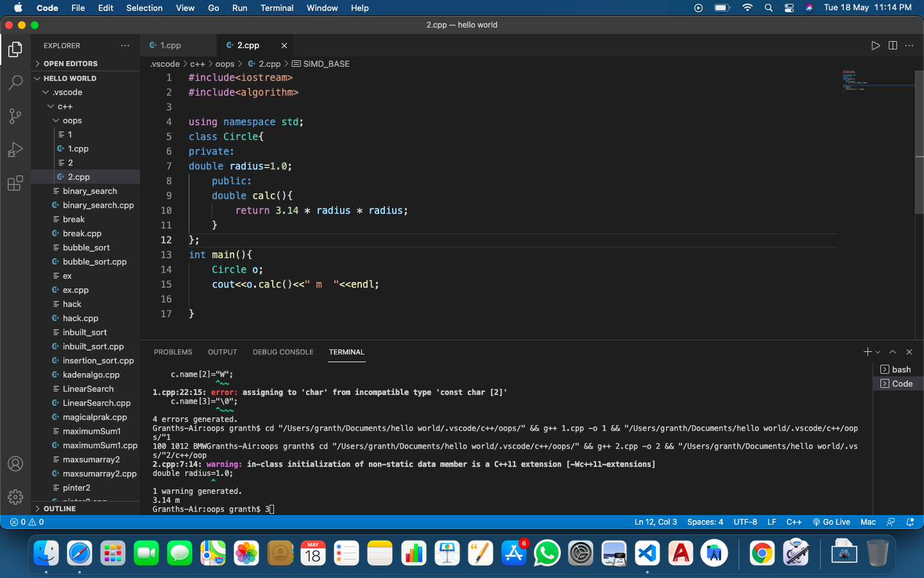Open the Extensions view
The height and width of the screenshot is (578, 924).
(15, 184)
